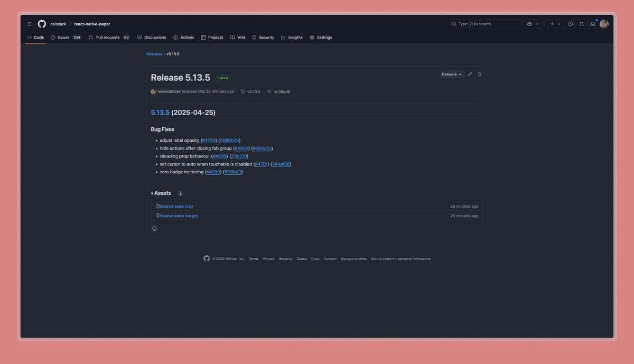Delete release with the trash icon
The width and height of the screenshot is (634, 364).
479,74
